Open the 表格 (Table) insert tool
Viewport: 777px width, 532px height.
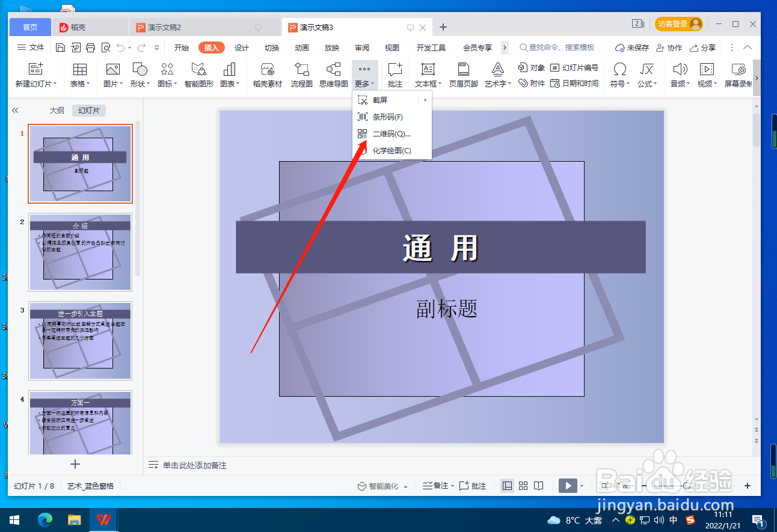79,76
